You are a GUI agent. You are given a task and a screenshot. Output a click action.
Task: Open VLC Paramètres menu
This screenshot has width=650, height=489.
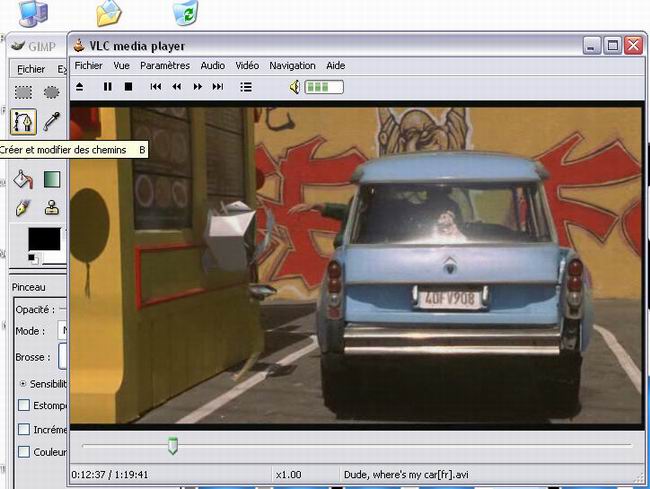pos(165,66)
